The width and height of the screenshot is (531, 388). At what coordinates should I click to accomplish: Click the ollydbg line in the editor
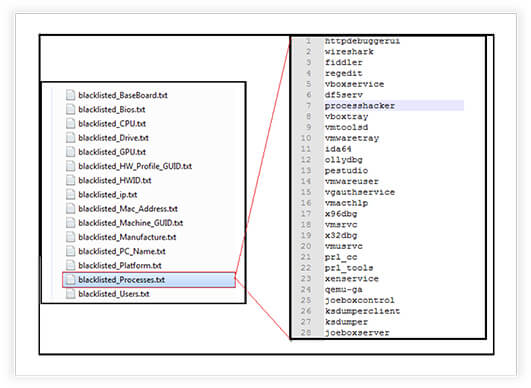coord(344,160)
